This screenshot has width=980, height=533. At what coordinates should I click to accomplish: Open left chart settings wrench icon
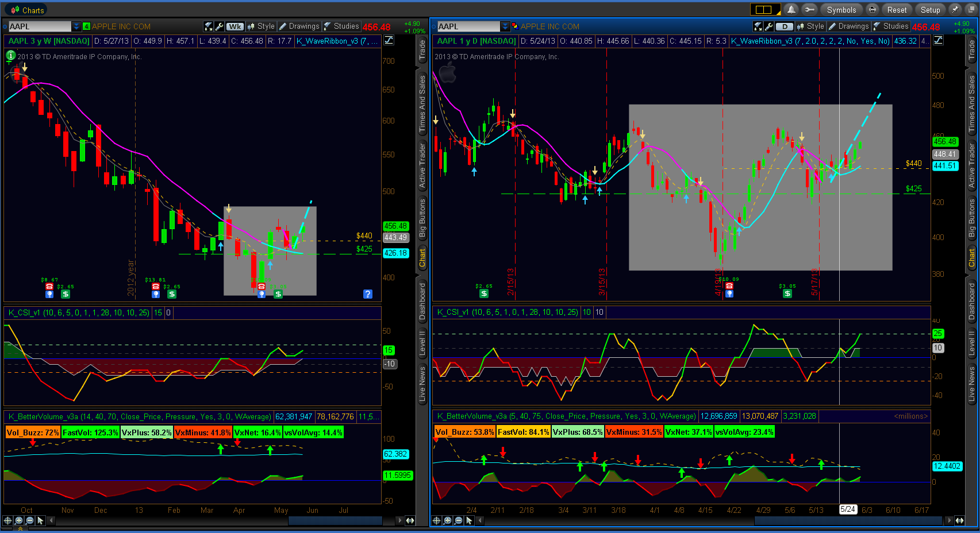point(219,26)
